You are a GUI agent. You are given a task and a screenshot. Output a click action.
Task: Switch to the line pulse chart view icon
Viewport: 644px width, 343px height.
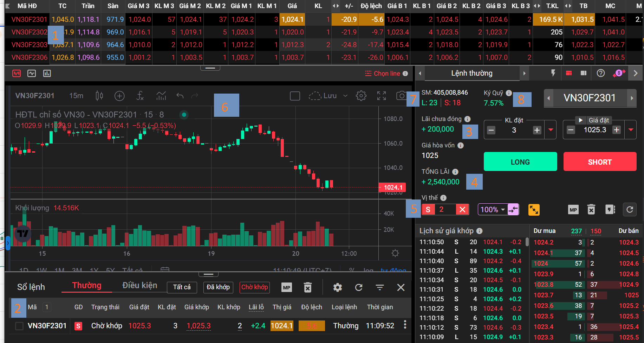pyautogui.click(x=32, y=73)
